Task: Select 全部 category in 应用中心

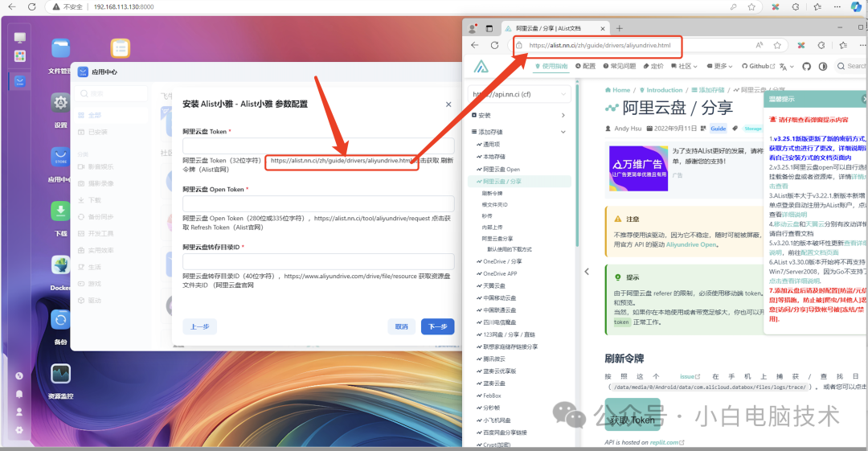Action: point(95,115)
